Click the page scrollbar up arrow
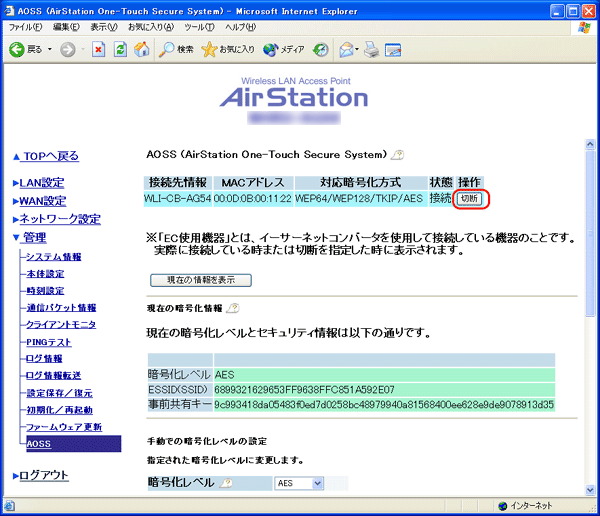 (x=590, y=144)
